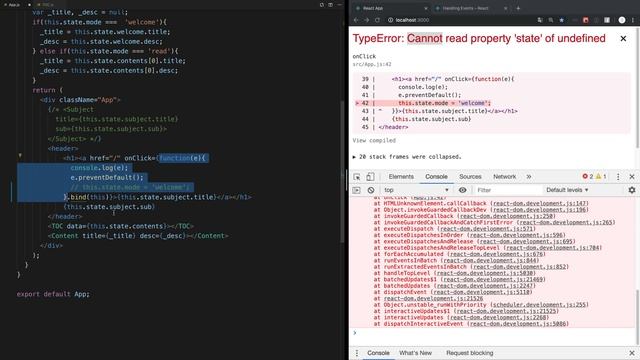Open the Network panel tab
The width and height of the screenshot is (640, 360).
tap(504, 177)
